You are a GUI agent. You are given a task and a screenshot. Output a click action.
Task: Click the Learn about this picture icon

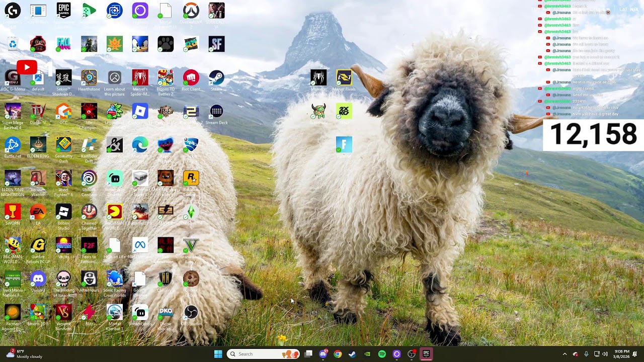point(115,83)
